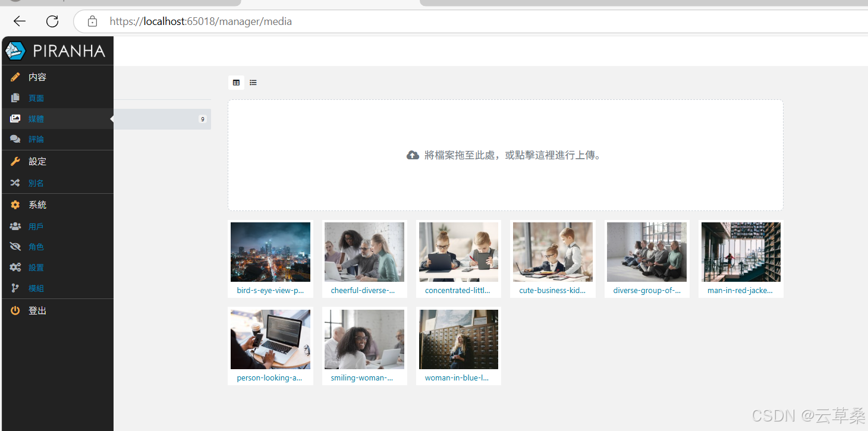
Task: Click the smiling-woman-... file name link
Action: (362, 378)
